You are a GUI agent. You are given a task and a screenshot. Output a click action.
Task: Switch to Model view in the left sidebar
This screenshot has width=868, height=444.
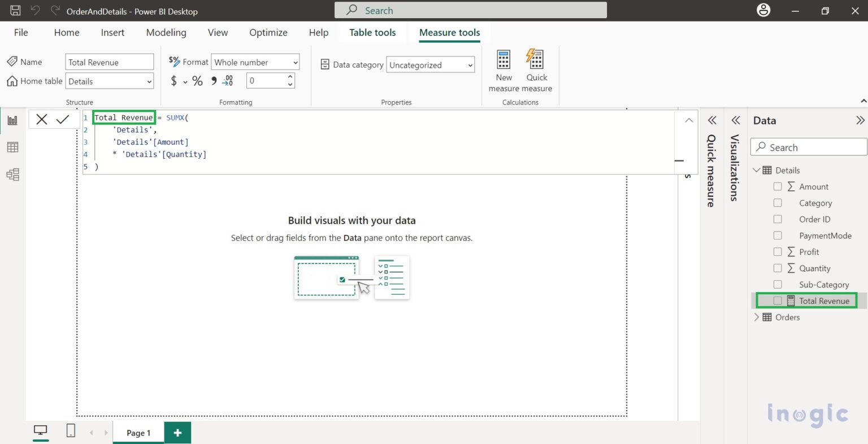click(12, 175)
